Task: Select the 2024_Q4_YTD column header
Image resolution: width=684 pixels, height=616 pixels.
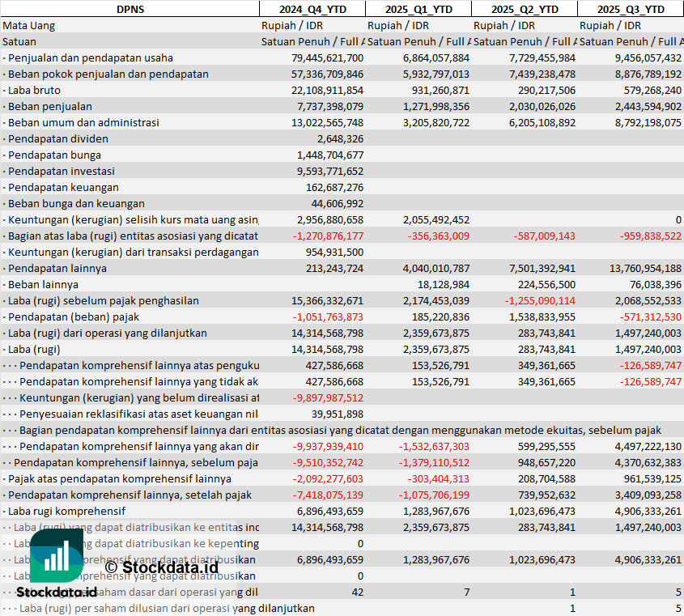Action: pos(312,9)
